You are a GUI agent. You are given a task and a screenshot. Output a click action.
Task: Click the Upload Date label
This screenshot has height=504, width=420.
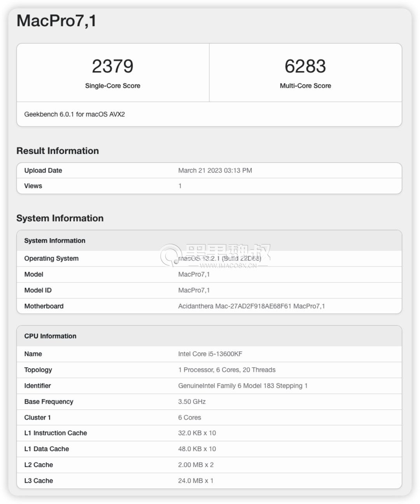[43, 170]
